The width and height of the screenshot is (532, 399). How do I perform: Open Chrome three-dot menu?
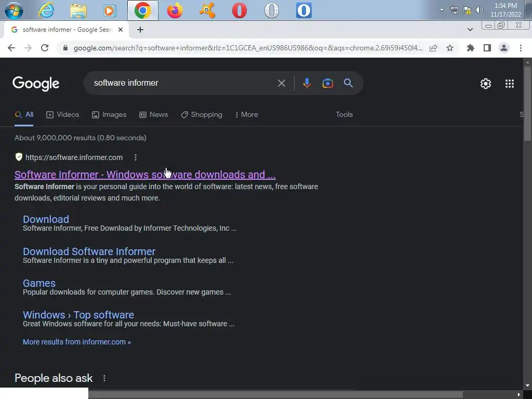521,48
